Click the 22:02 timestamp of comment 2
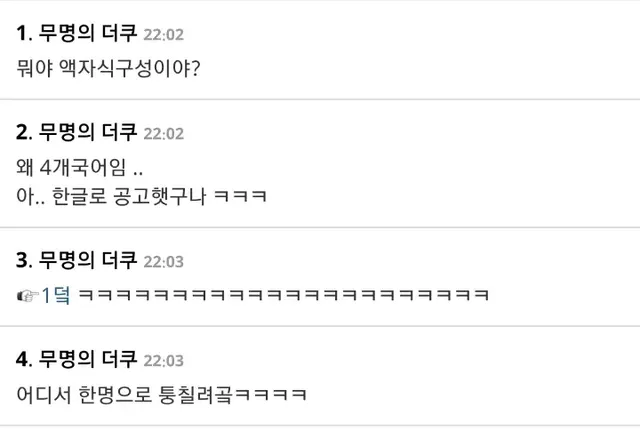Image resolution: width=640 pixels, height=429 pixels. [x=164, y=133]
